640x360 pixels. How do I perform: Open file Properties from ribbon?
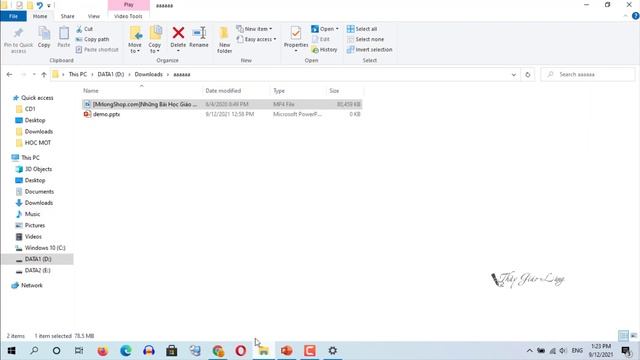[296, 38]
